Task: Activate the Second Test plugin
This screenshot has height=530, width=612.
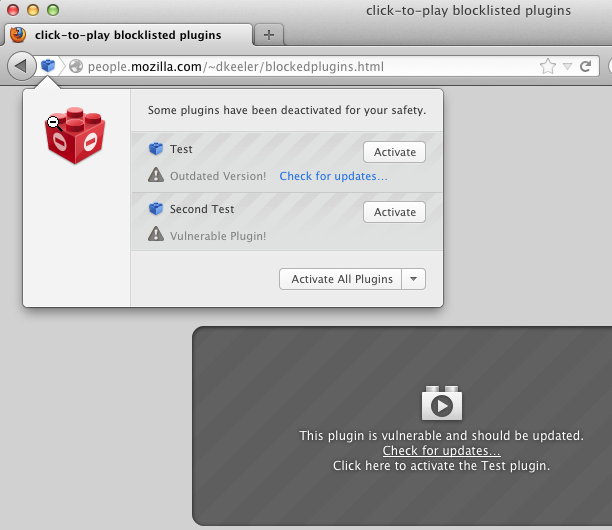Action: 394,212
